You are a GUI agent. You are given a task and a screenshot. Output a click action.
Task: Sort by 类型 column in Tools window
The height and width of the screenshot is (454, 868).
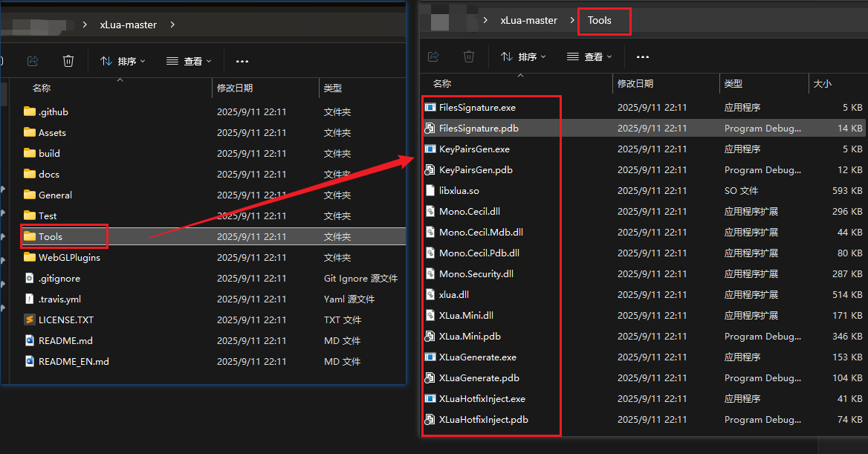733,84
